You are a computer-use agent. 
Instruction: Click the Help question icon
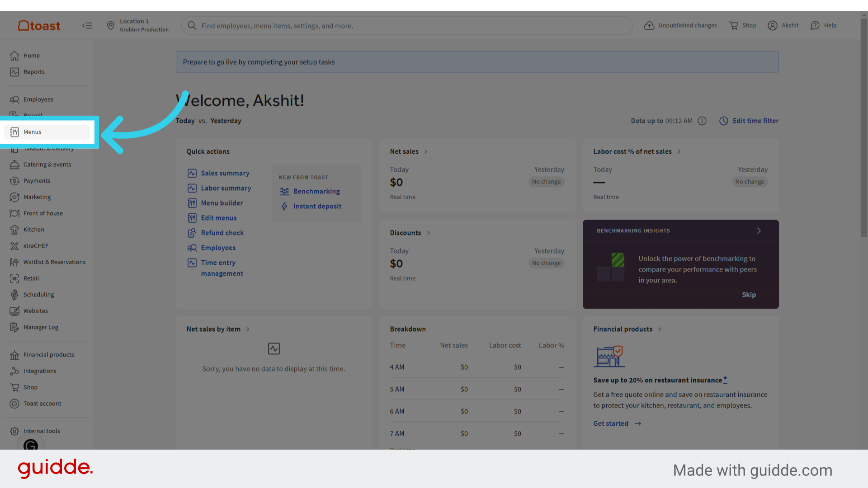click(x=815, y=26)
